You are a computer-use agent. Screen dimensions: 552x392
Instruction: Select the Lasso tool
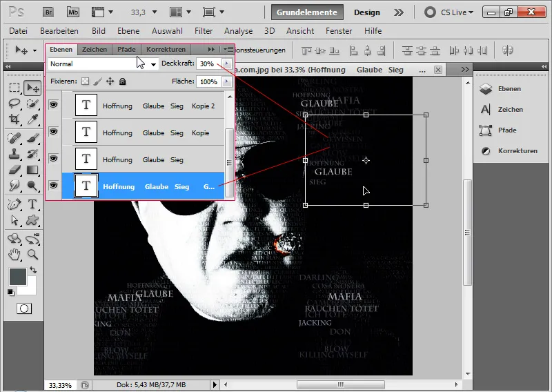14,104
